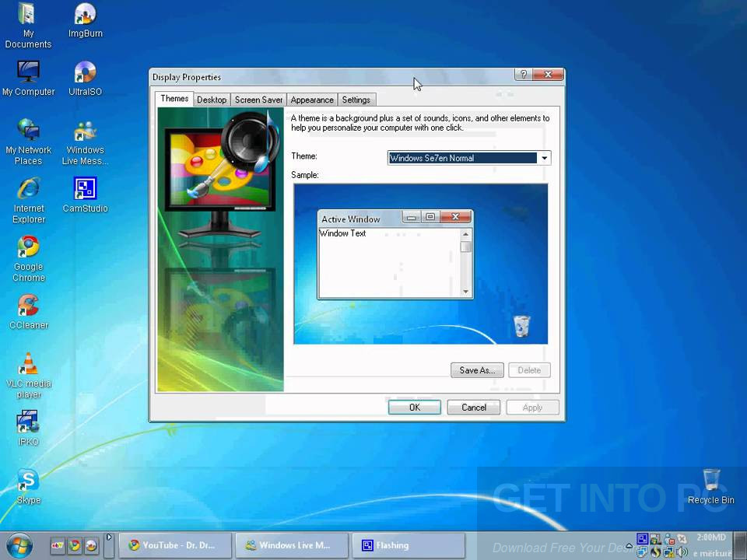Open VLC media player icon

28,366
